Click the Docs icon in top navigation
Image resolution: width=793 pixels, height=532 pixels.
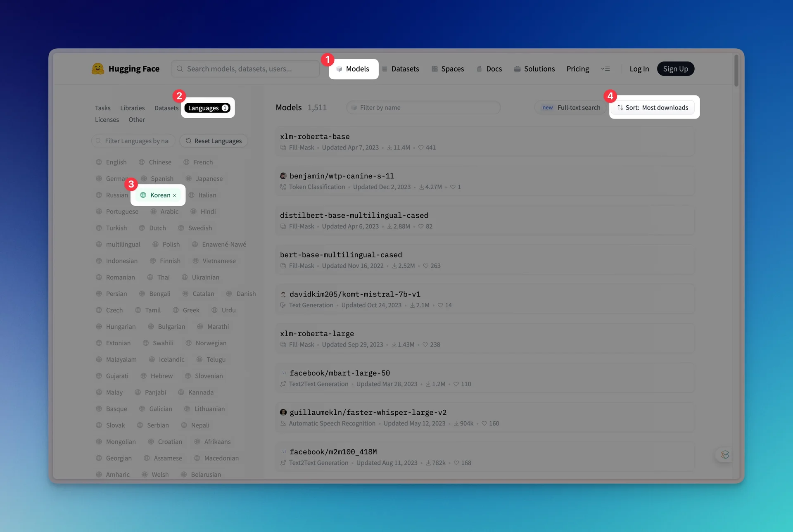click(480, 69)
